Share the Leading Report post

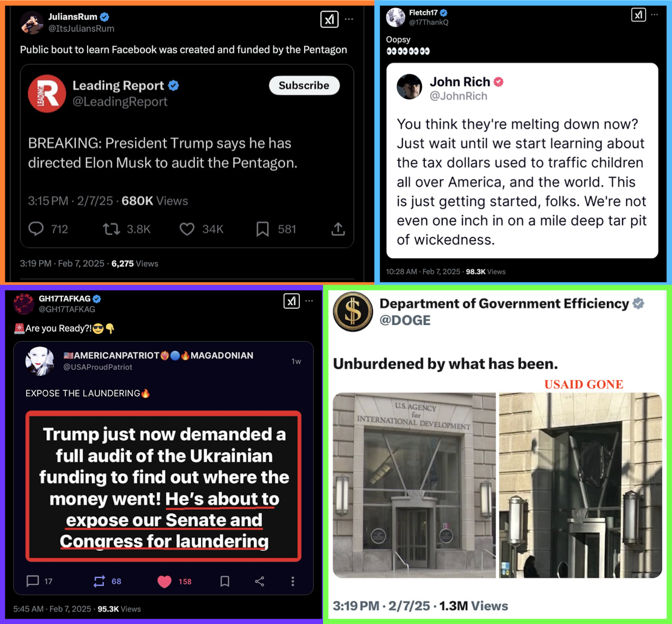(x=338, y=229)
